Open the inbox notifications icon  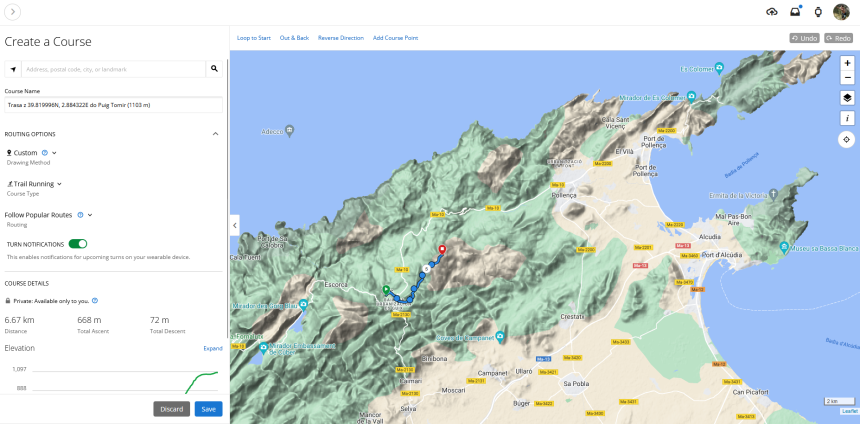click(795, 12)
